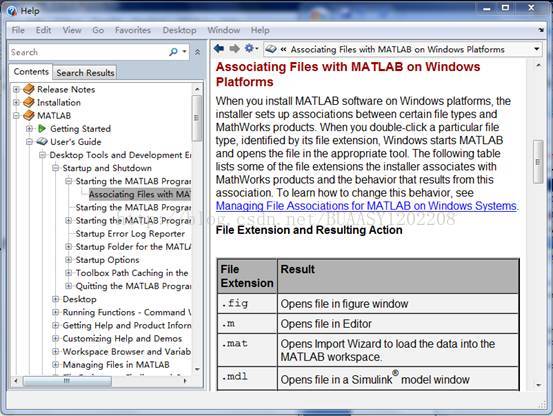
Task: Switch to the Contents tab
Action: click(x=31, y=72)
